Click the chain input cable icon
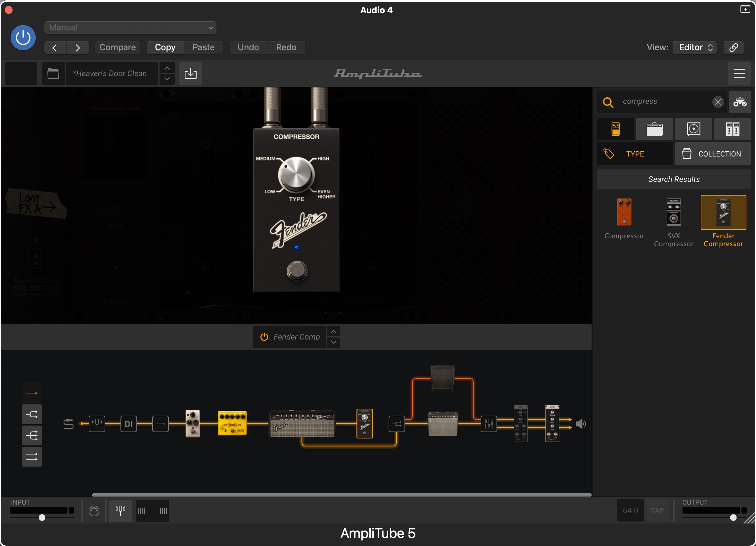 tap(68, 424)
